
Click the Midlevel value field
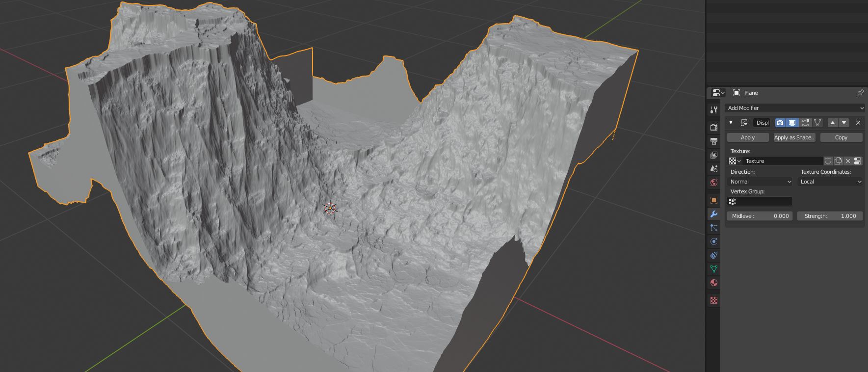click(x=760, y=216)
